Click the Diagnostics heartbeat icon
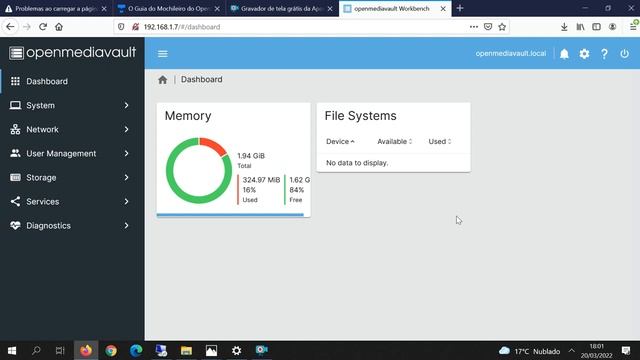The height and width of the screenshot is (360, 640). pyautogui.click(x=15, y=225)
